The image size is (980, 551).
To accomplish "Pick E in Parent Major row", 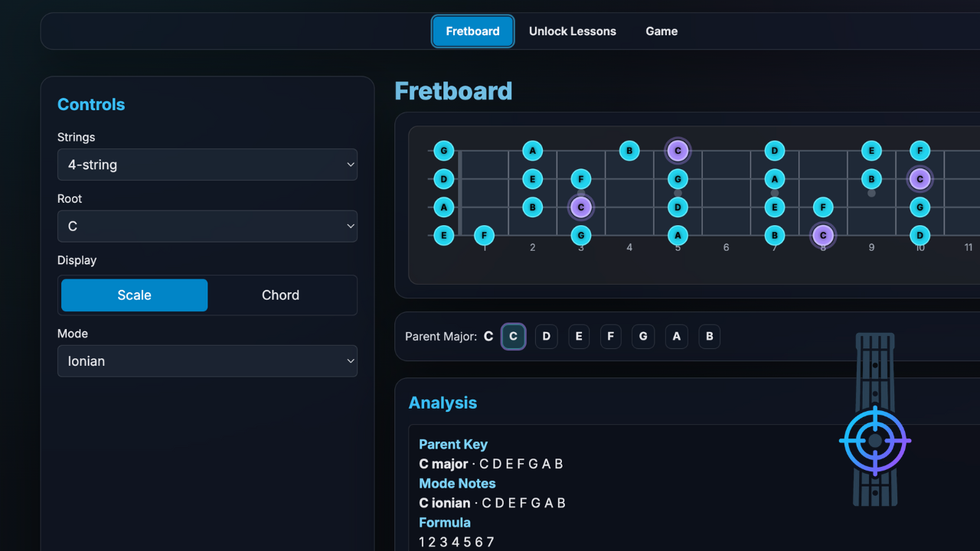I will tap(579, 336).
